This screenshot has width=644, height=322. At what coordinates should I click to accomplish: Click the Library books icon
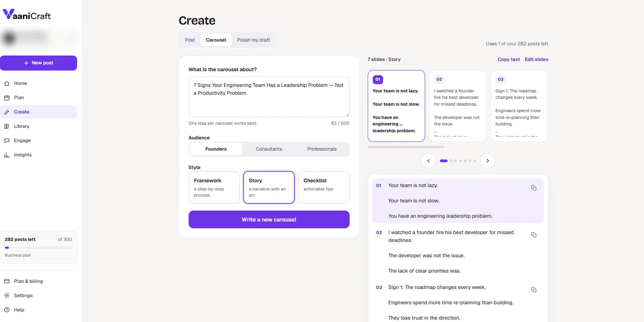[x=7, y=126]
